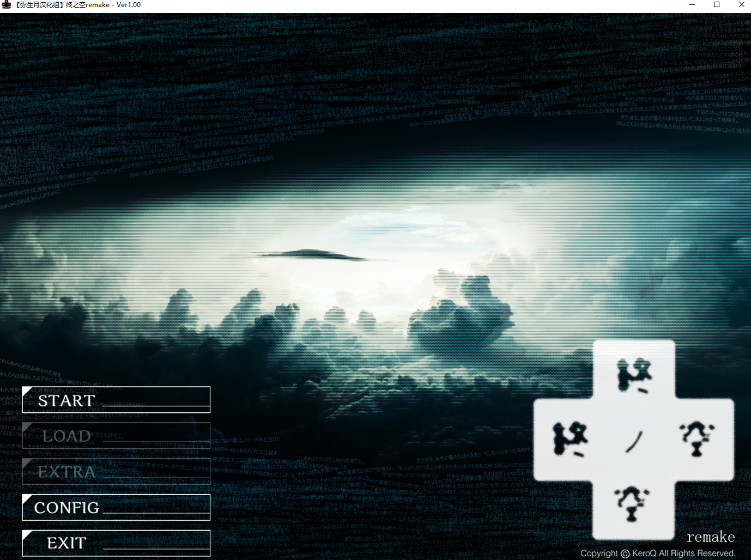Click the app icon in title bar
The image size is (751, 560).
point(7,5)
